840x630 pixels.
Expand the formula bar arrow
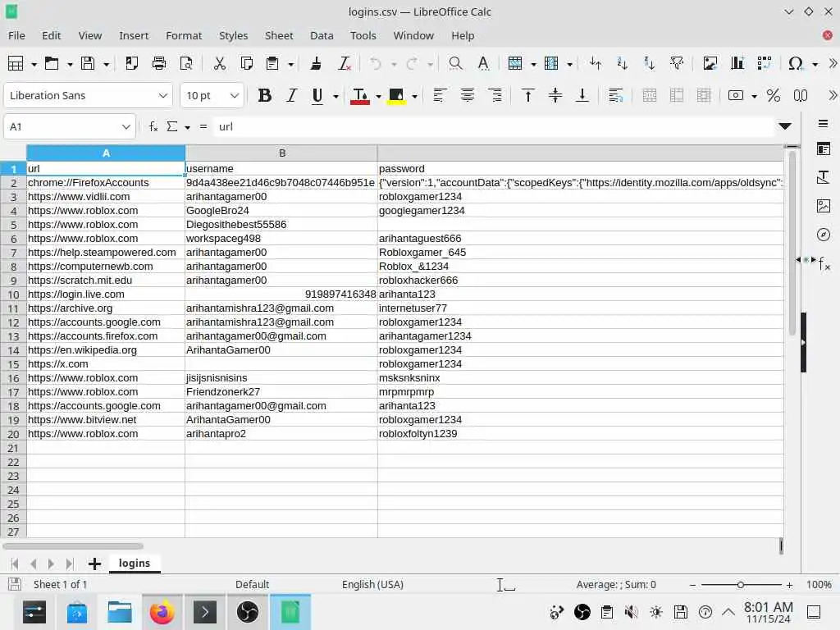tap(785, 126)
